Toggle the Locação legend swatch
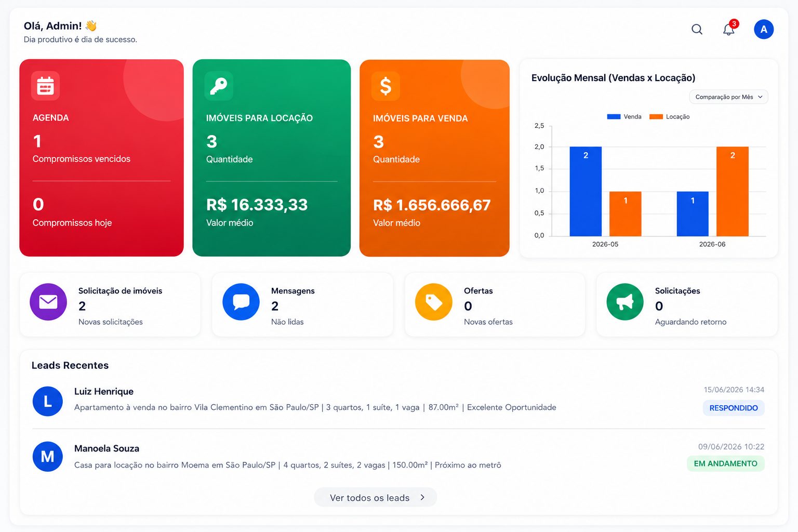Viewport: 798px width, 532px height. coord(656,117)
